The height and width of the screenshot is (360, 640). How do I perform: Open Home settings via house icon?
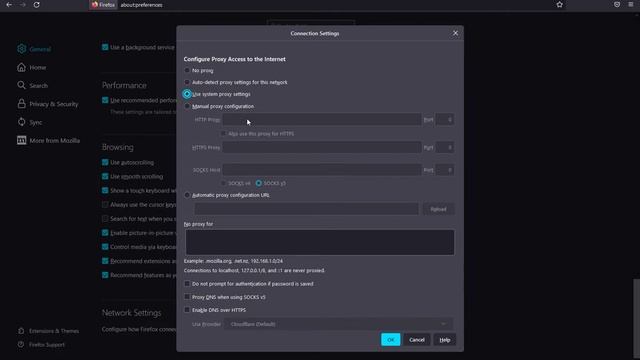pos(21,67)
